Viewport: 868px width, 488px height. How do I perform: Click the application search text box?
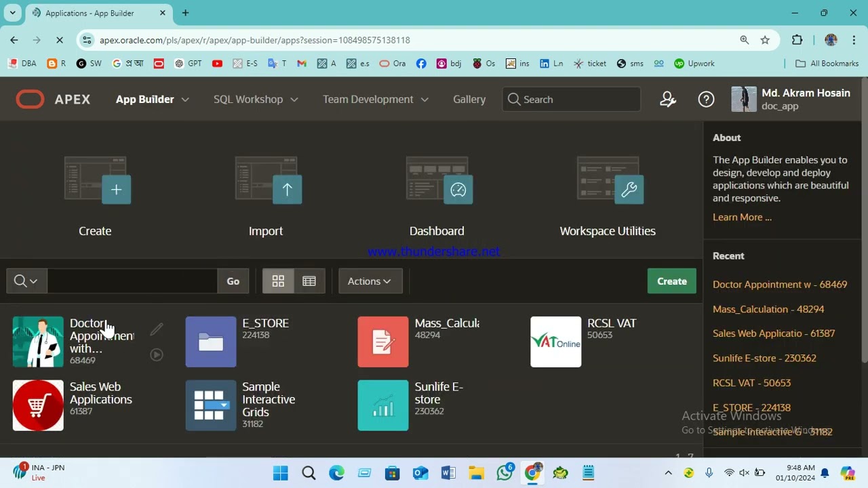click(x=132, y=281)
